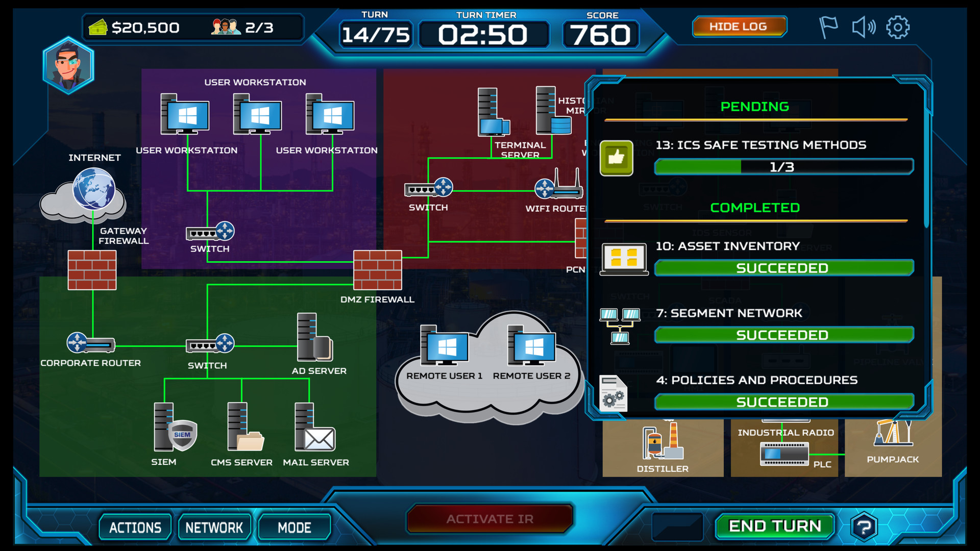Select the Corporate Router icon

(91, 343)
